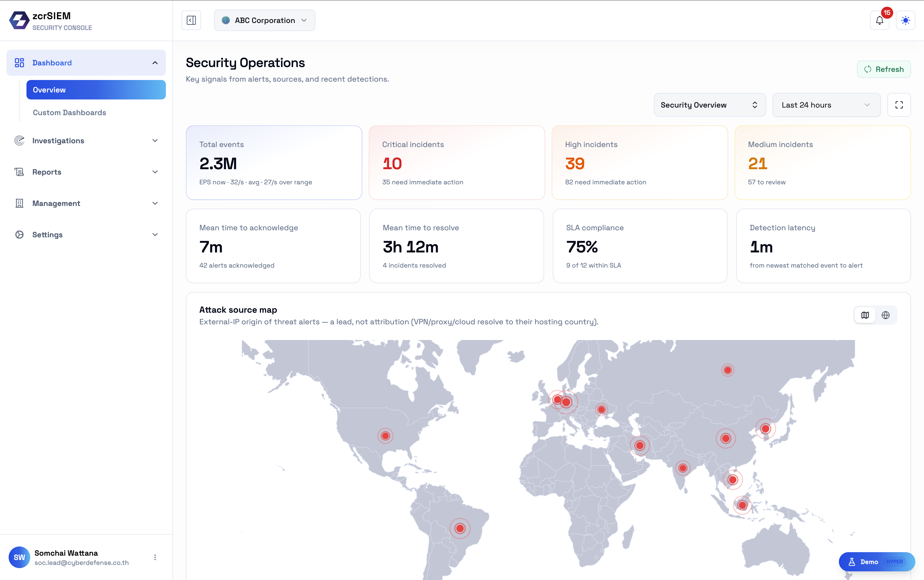Click the Demo flask icon
Viewport: 924px width, 580px height.
[x=852, y=562]
